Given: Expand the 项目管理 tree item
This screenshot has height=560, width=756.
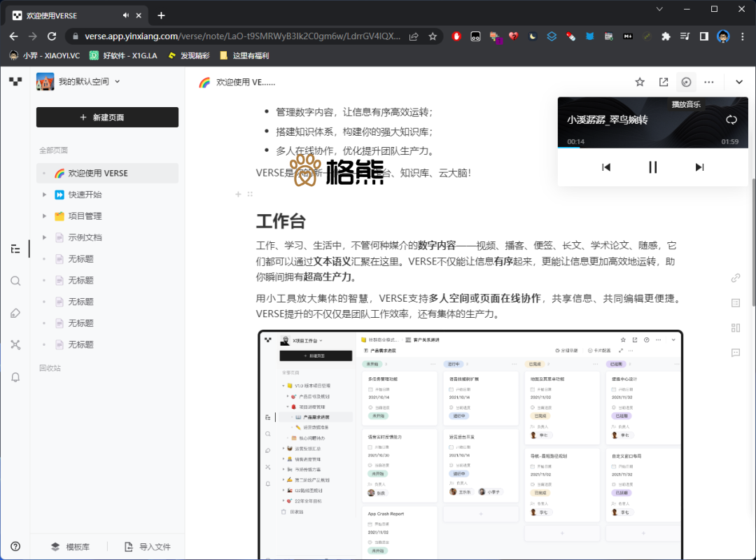Looking at the screenshot, I should coord(44,216).
